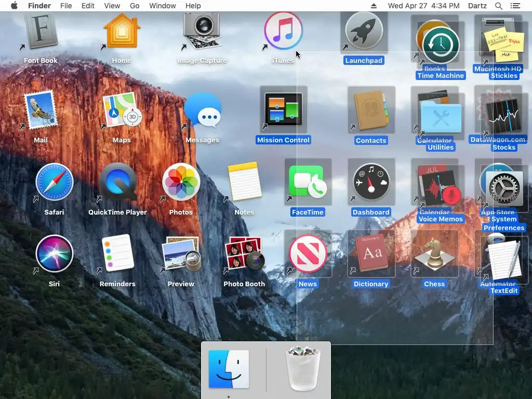Open the Apple menu
This screenshot has height=399, width=532.
[14, 6]
